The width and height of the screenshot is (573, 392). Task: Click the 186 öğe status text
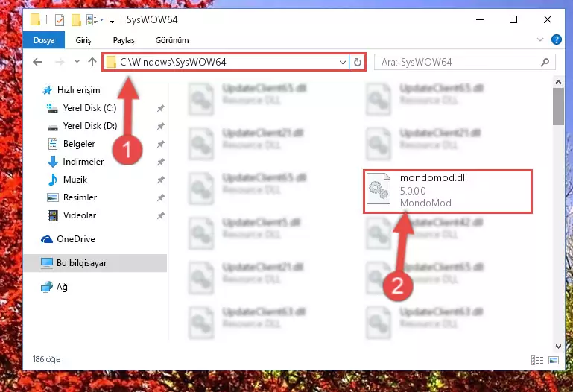[46, 359]
